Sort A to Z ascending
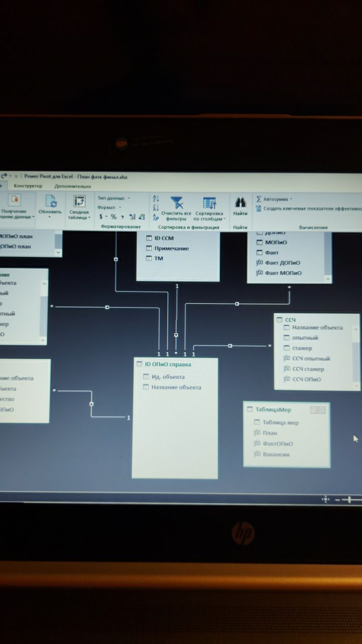Viewport: 362px width, 644px height. tap(155, 199)
